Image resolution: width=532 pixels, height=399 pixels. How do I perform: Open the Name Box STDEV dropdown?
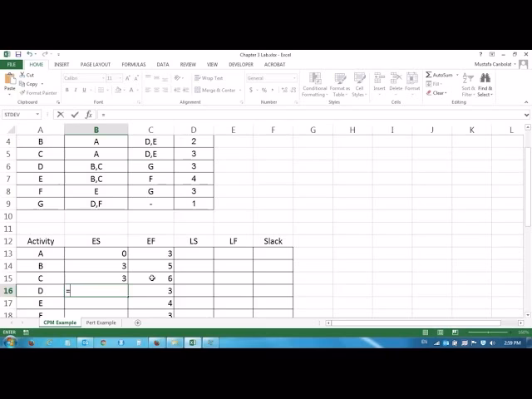[37, 115]
